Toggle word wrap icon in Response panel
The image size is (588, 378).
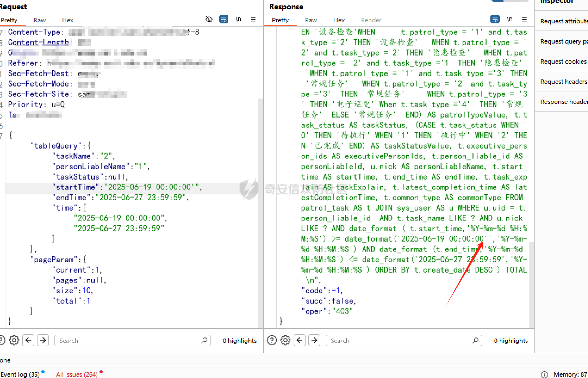tap(495, 19)
